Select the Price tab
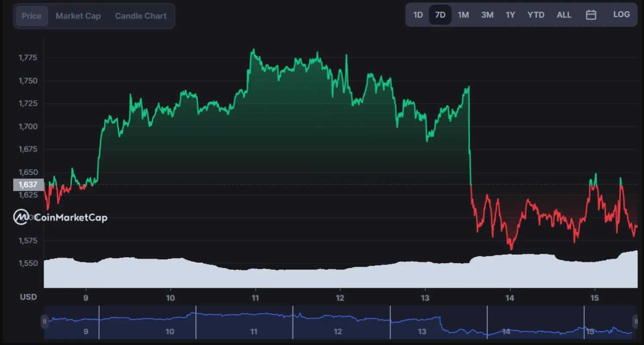Screen dimensions: 644x345 coord(31,16)
